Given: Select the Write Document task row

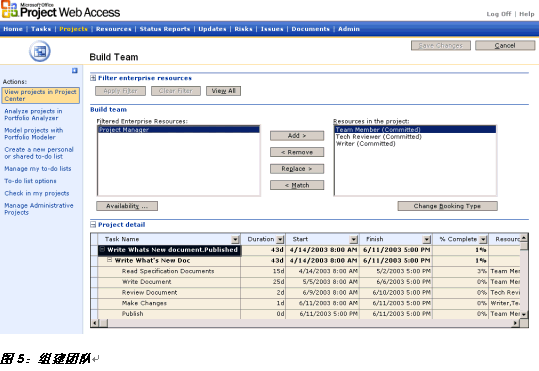Looking at the screenshot, I should 146,282.
